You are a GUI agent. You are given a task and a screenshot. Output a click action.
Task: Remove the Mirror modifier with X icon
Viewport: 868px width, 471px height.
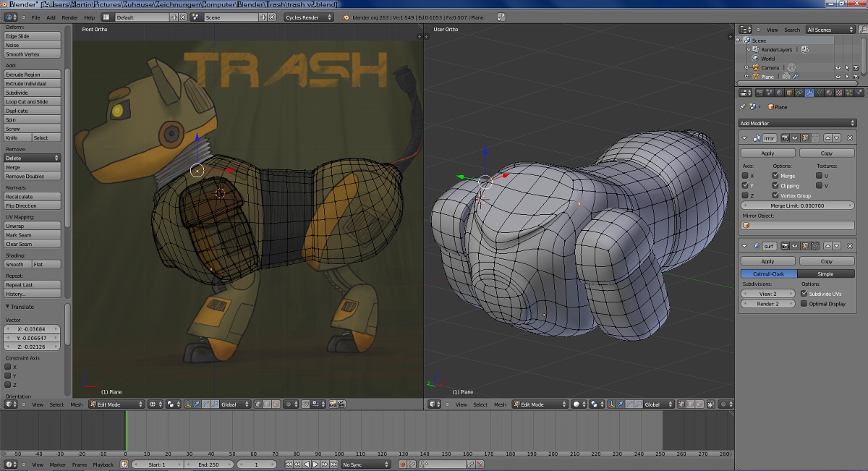[x=850, y=137]
